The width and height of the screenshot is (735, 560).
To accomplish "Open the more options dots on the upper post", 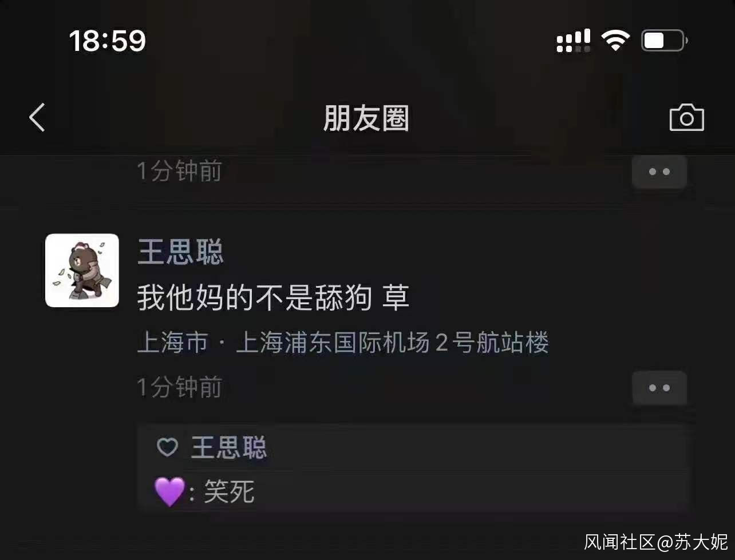I will [659, 172].
